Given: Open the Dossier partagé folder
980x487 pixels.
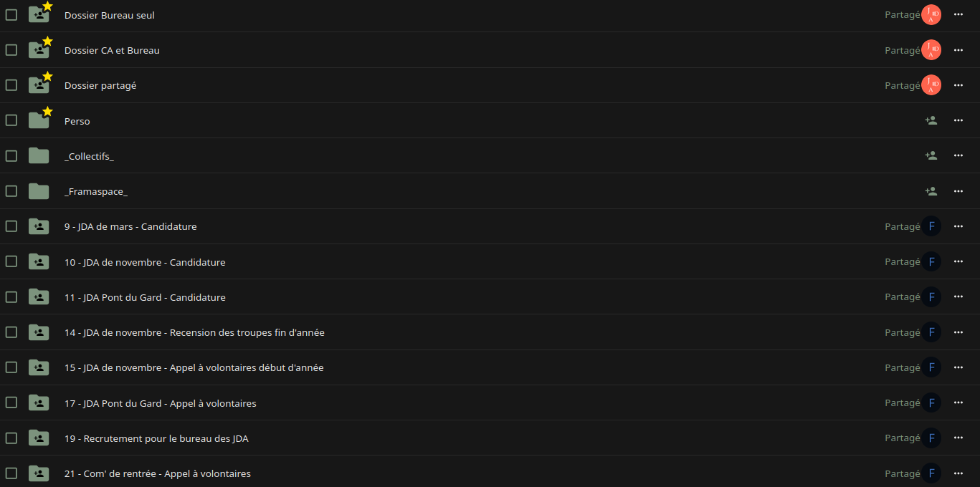Looking at the screenshot, I should 100,85.
